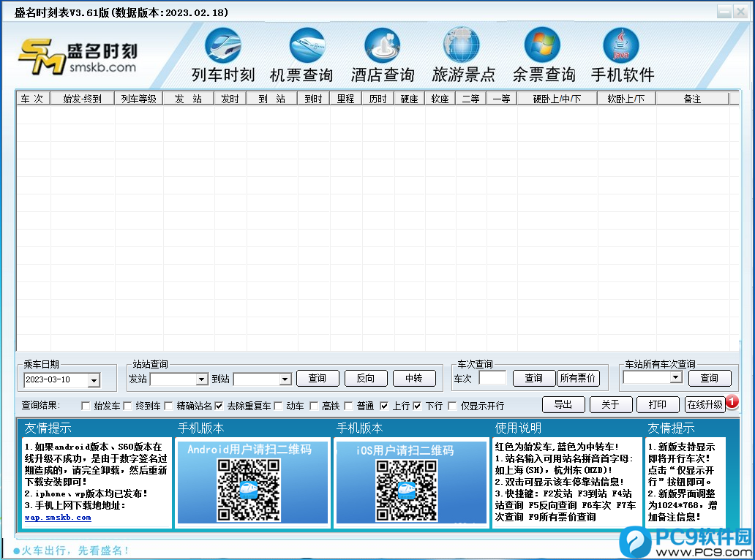Viewport: 755px width, 560px height.
Task: Sort by the 列车等级 column header
Action: (x=139, y=99)
